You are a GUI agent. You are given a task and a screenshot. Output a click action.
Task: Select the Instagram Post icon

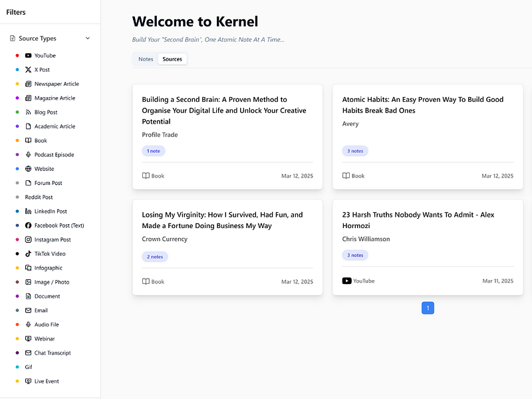(x=28, y=239)
